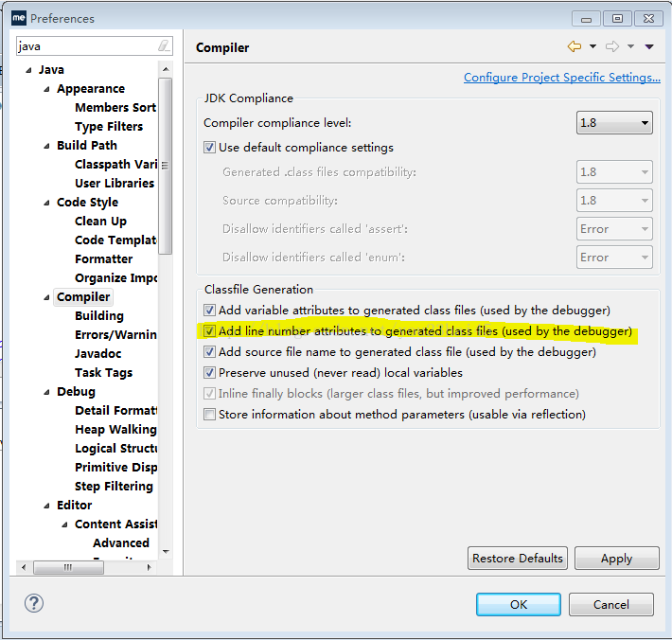The image size is (672, 640).
Task: Collapse the Compiler tree node arrow
Action: (46, 298)
